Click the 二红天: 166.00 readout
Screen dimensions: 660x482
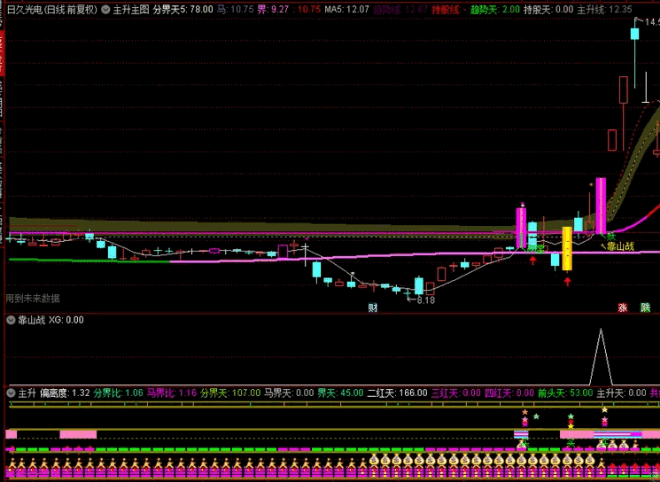point(397,393)
